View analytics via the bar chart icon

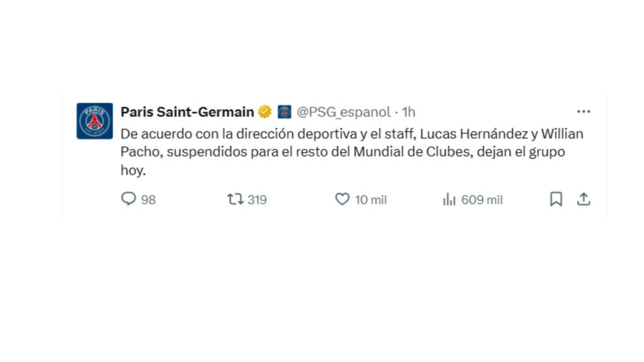click(449, 199)
